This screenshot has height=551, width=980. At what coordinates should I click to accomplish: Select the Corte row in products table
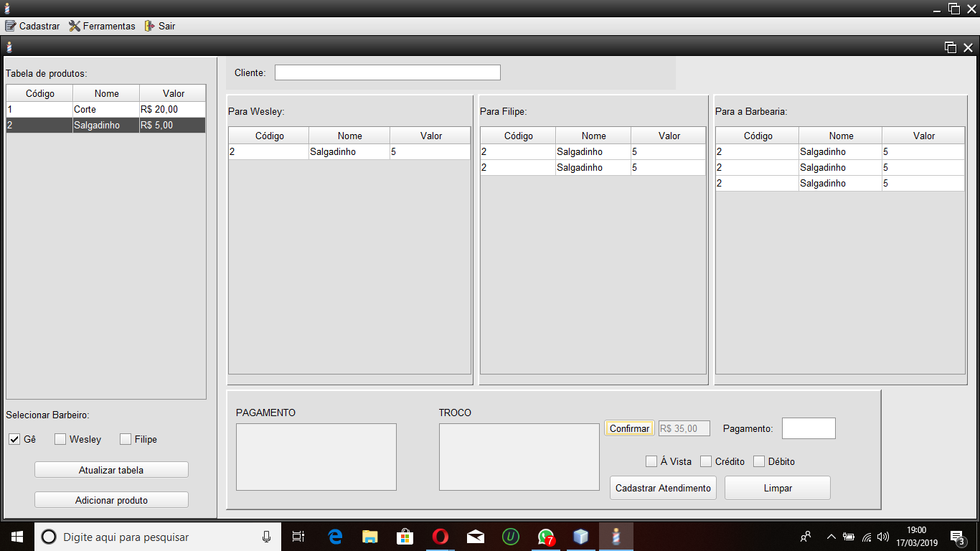click(105, 109)
